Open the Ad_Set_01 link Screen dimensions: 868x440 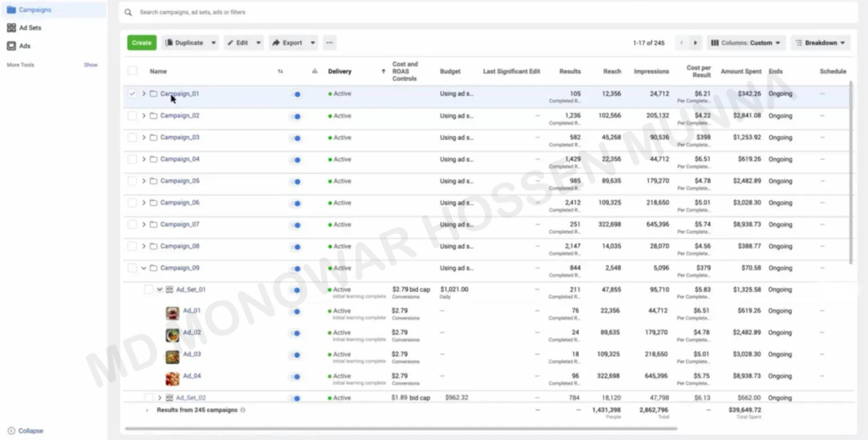tap(191, 289)
